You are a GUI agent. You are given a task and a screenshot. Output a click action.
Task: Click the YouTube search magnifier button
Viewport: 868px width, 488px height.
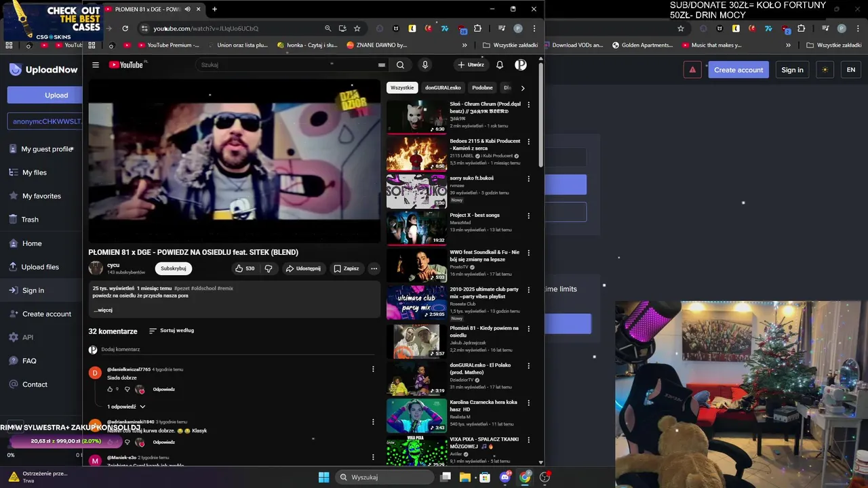pyautogui.click(x=400, y=65)
